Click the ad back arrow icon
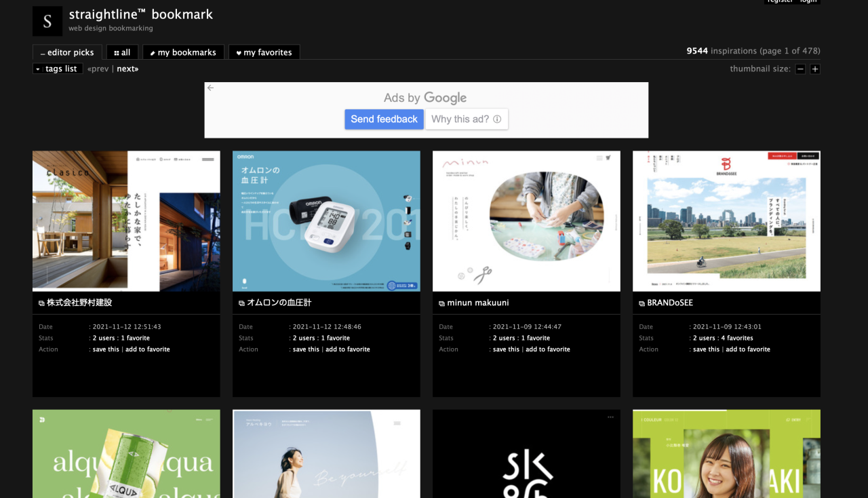 (x=210, y=88)
